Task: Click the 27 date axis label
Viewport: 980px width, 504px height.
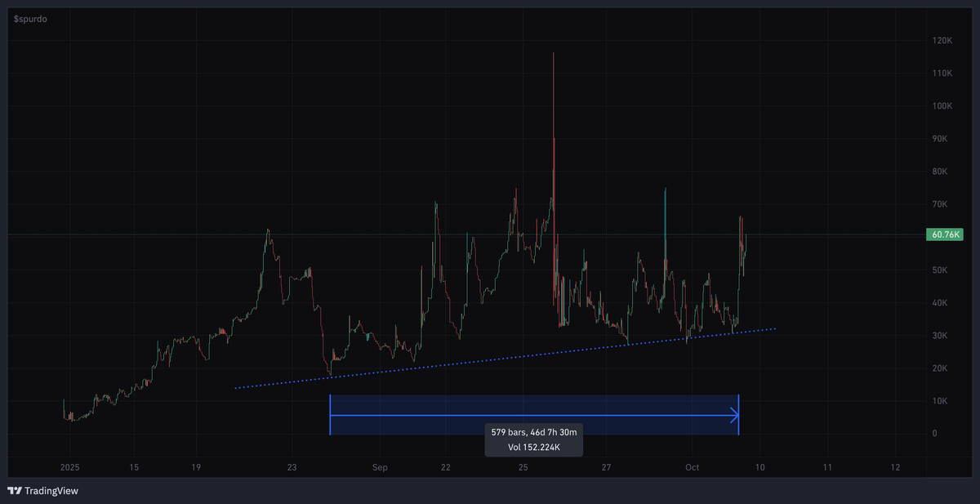Action: coord(607,468)
